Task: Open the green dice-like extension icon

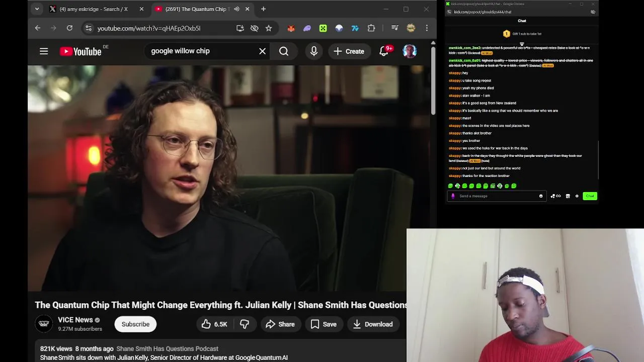Action: coord(323,28)
